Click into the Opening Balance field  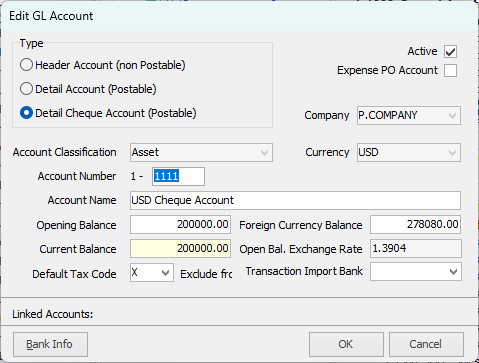(x=180, y=224)
